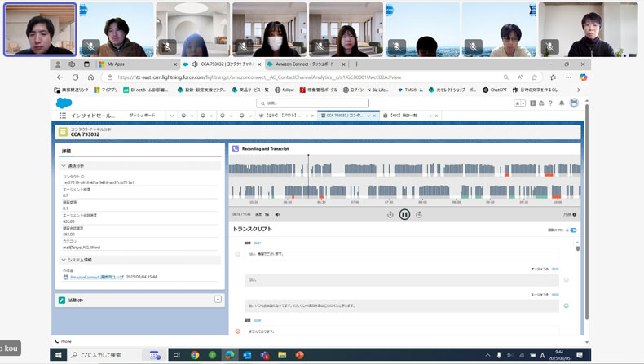Open Outlook from the taskbar
The height and width of the screenshot is (364, 644).
pos(247,355)
